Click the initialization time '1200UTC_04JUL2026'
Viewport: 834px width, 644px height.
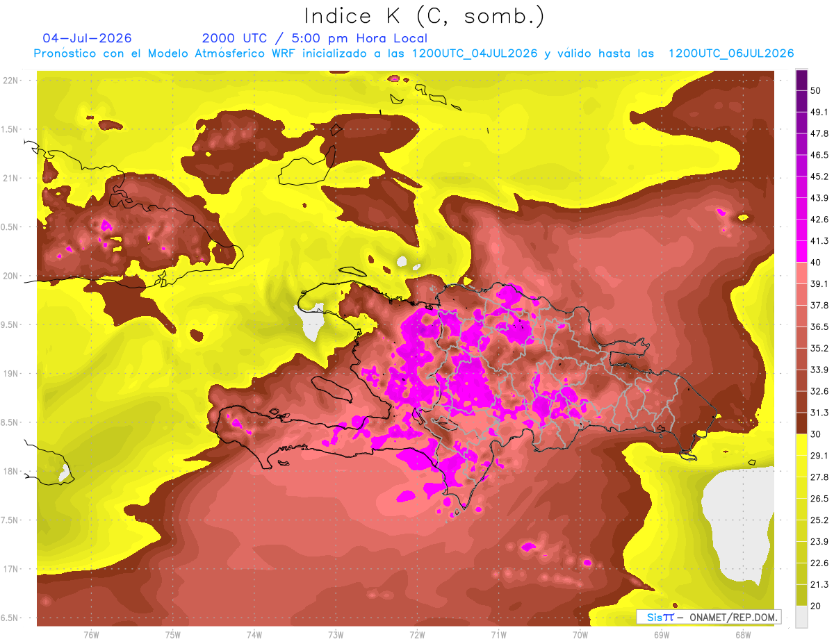click(x=475, y=53)
